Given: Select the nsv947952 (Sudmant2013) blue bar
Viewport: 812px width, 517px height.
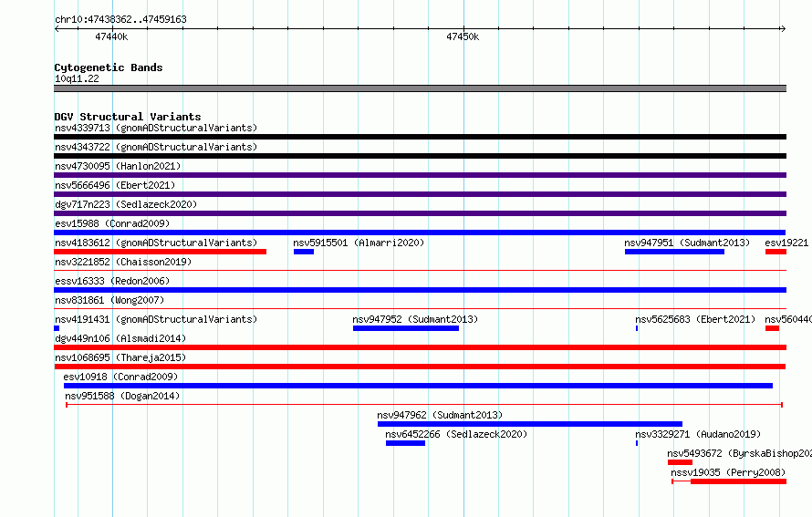Looking at the screenshot, I should point(406,328).
